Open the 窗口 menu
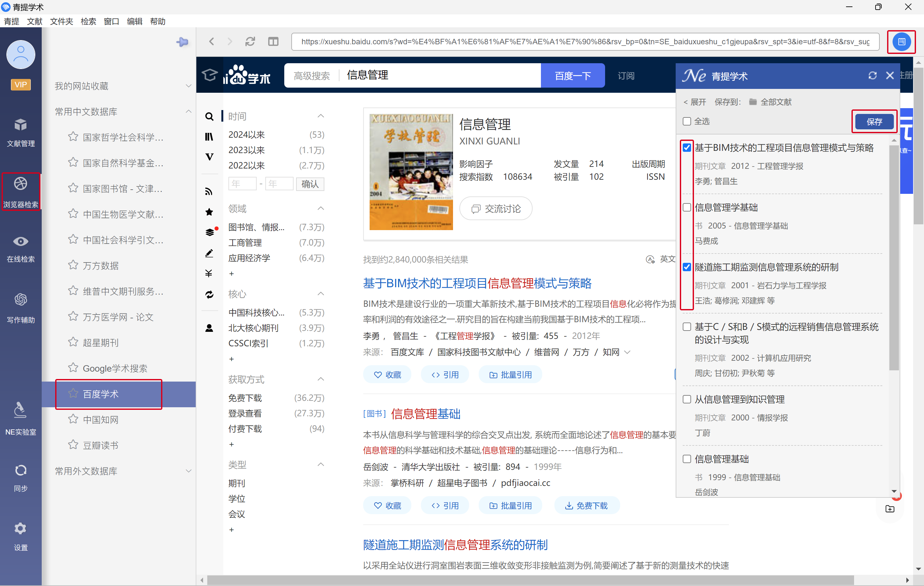The image size is (924, 586). click(x=111, y=22)
